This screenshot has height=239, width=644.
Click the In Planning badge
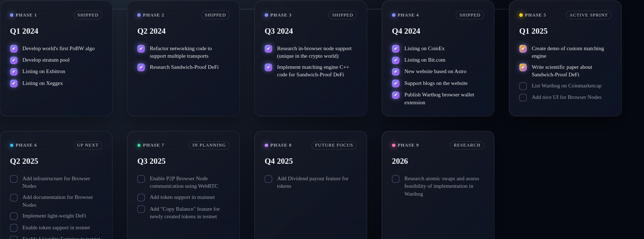coord(209,145)
